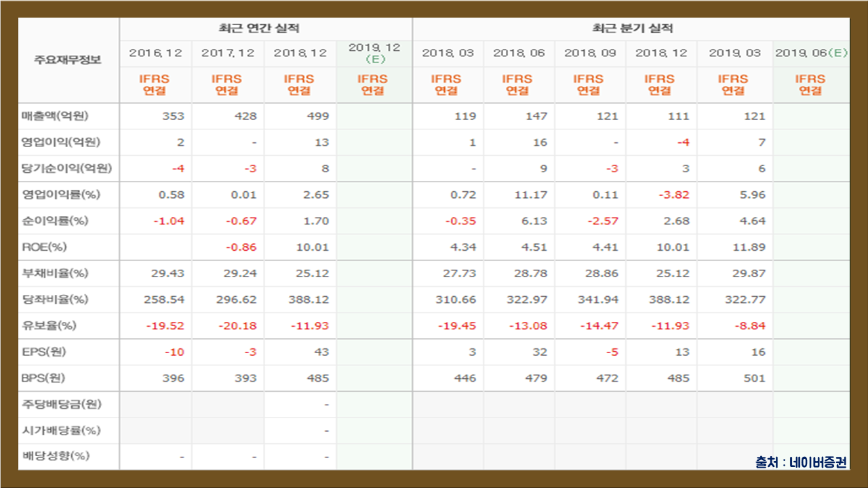
Task: Click the 유보율(%) row label
Action: tap(48, 326)
